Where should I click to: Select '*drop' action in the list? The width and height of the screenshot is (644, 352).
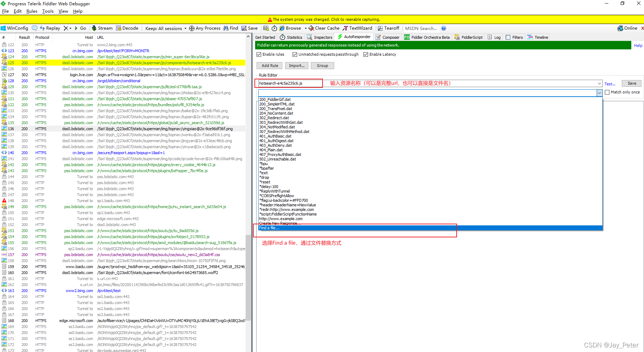(430, 177)
